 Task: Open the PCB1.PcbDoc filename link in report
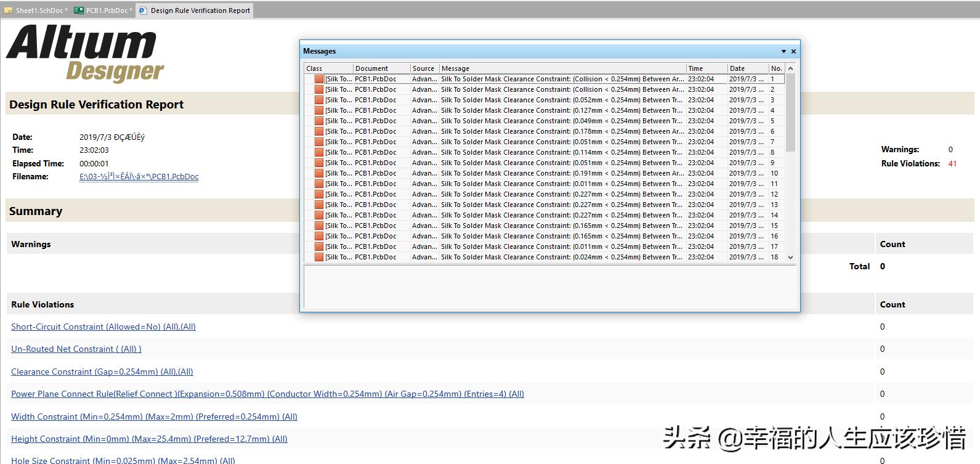(139, 176)
